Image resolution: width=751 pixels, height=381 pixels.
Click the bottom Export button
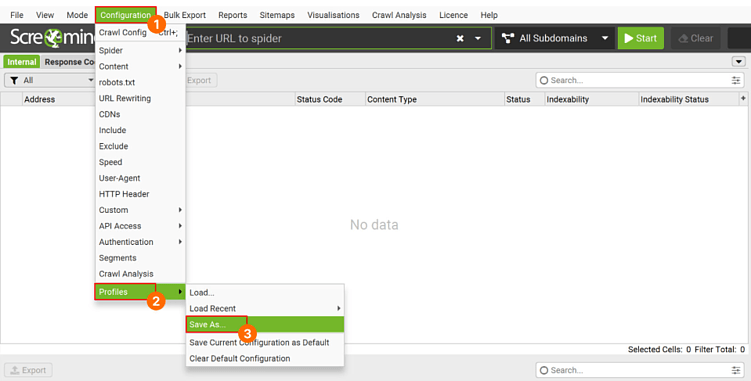tap(28, 370)
